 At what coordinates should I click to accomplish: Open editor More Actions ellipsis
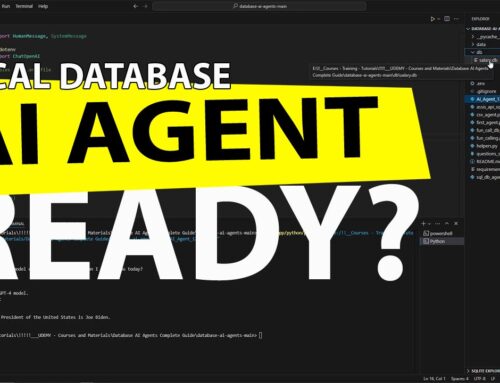click(456, 19)
